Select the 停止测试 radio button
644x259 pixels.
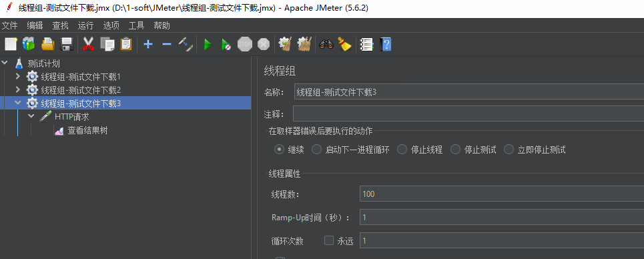[456, 150]
